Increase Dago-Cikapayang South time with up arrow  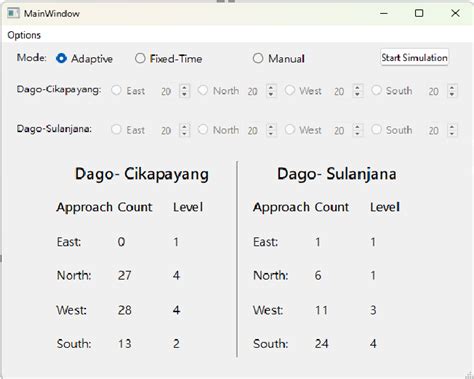pyautogui.click(x=452, y=87)
